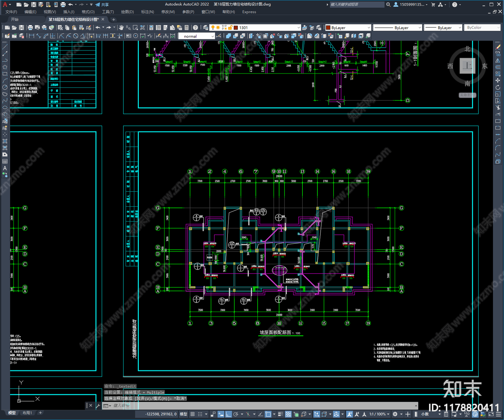Image resolution: width=504 pixels, height=420 pixels.
Task: Click the 模型 button in status bar
Action: point(183,414)
